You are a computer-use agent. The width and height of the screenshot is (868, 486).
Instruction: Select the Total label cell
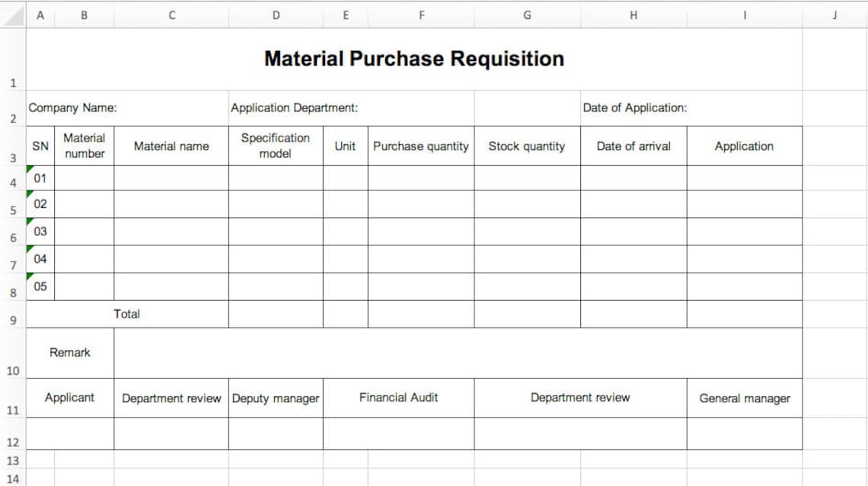[x=128, y=314]
